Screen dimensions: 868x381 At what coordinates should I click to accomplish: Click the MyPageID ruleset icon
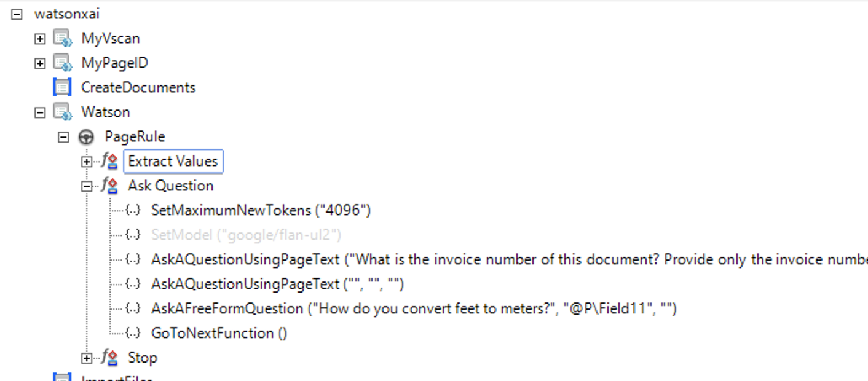[63, 63]
